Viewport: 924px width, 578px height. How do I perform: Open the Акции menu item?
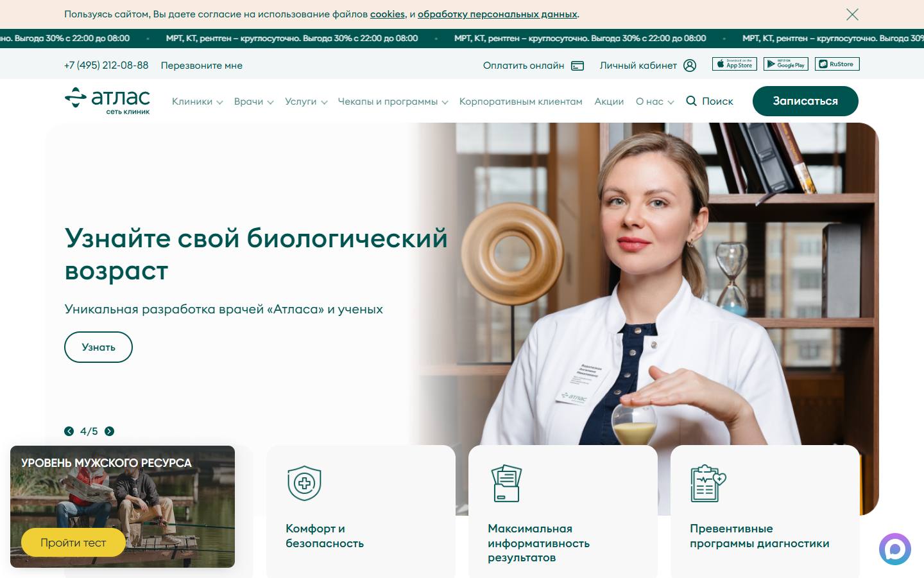pos(609,101)
